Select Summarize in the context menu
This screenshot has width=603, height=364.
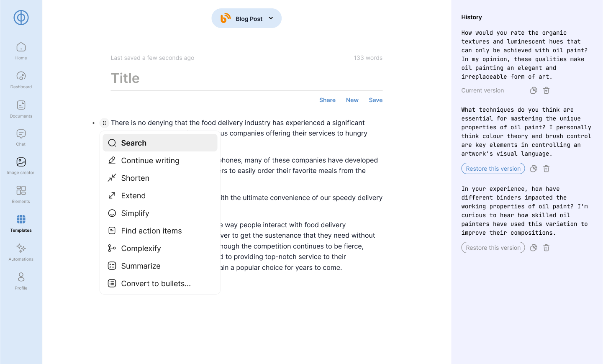coord(141,266)
